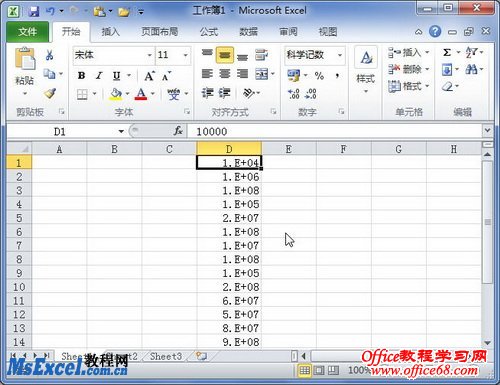Image resolution: width=500 pixels, height=385 pixels.
Task: Click the Select All corner button
Action: point(19,149)
